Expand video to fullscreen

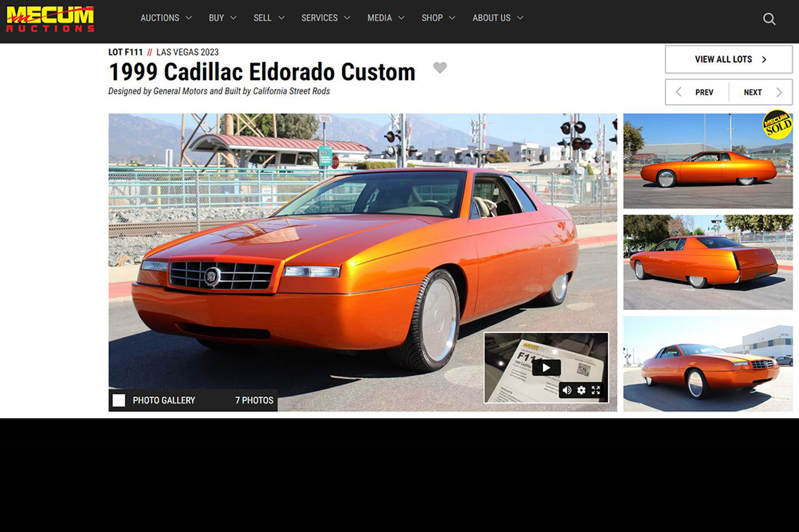(x=596, y=390)
